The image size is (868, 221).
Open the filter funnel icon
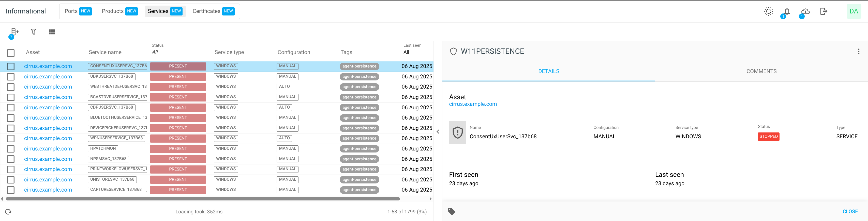click(33, 32)
